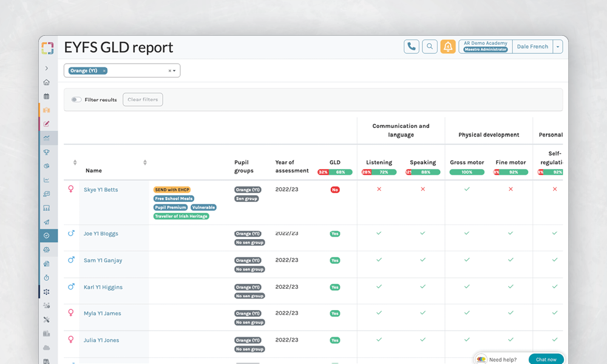This screenshot has width=607, height=364.
Task: Click the phone call icon in header
Action: coord(412,47)
